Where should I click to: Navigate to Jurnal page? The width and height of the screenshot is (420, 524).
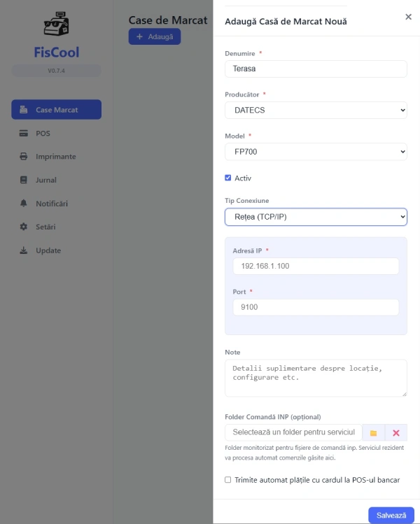56,180
